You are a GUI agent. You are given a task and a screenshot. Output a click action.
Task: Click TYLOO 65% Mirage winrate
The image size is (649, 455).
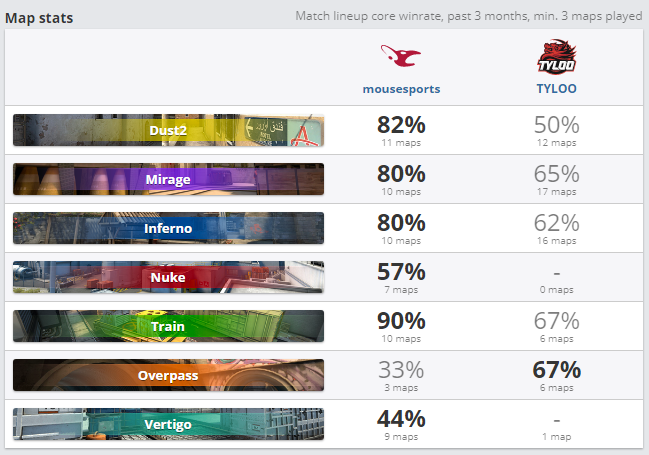coord(556,174)
